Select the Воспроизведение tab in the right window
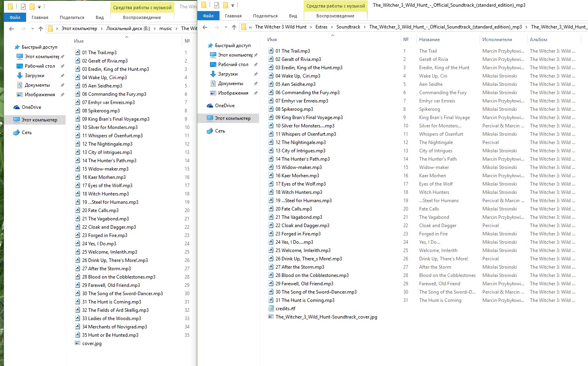 pos(335,16)
